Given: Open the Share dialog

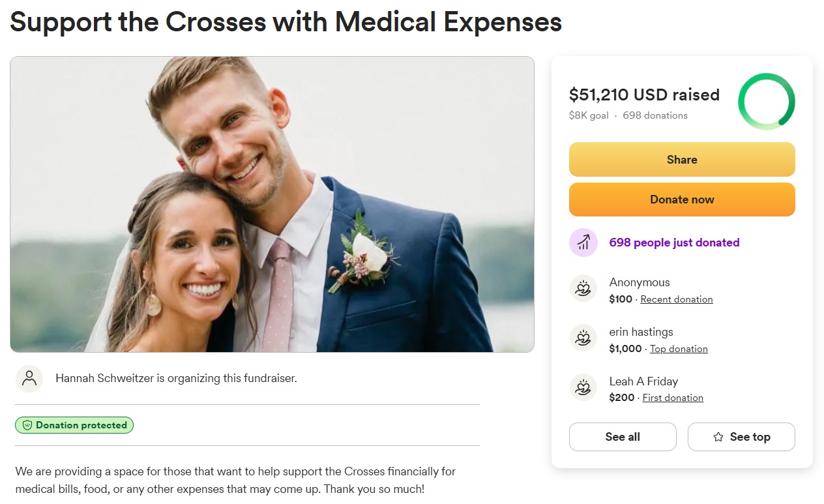Looking at the screenshot, I should tap(682, 159).
